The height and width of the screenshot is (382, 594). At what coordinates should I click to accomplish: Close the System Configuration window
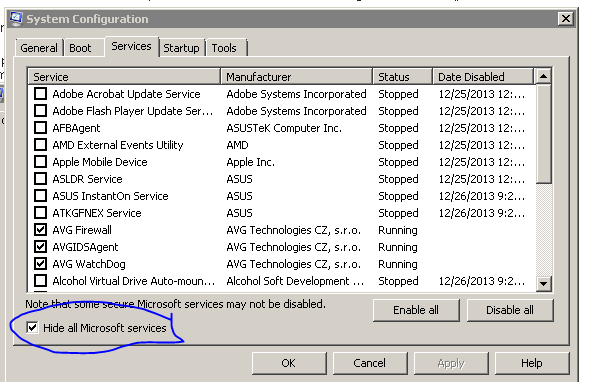566,19
